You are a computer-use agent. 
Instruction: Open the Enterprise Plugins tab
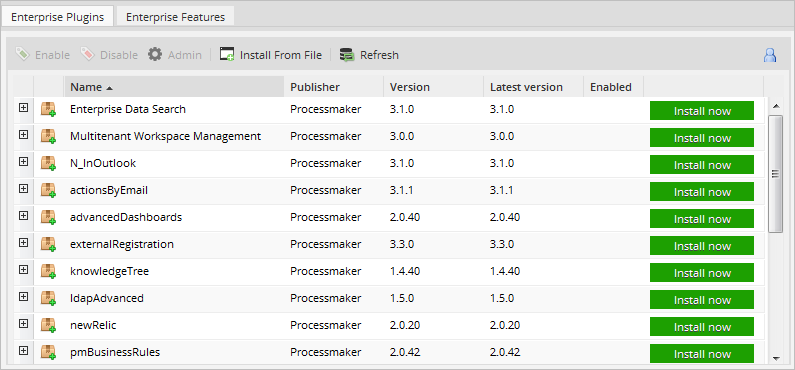(57, 17)
